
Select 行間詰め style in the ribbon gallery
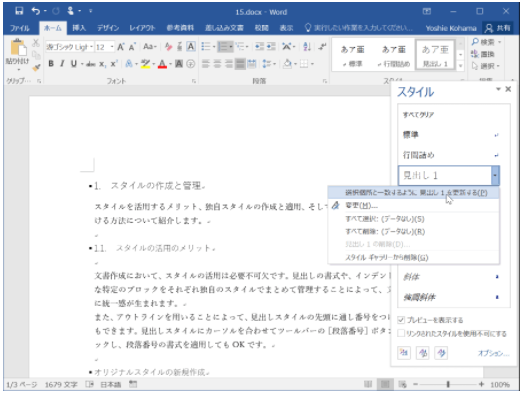[x=394, y=55]
